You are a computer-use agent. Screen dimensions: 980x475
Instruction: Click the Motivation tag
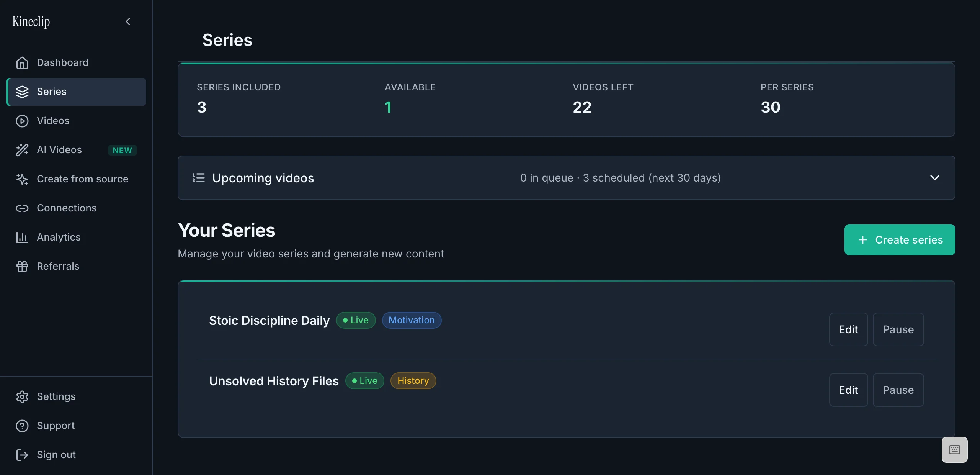412,320
